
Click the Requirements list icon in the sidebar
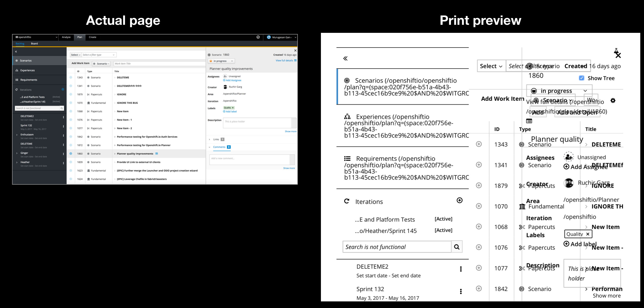[17, 80]
